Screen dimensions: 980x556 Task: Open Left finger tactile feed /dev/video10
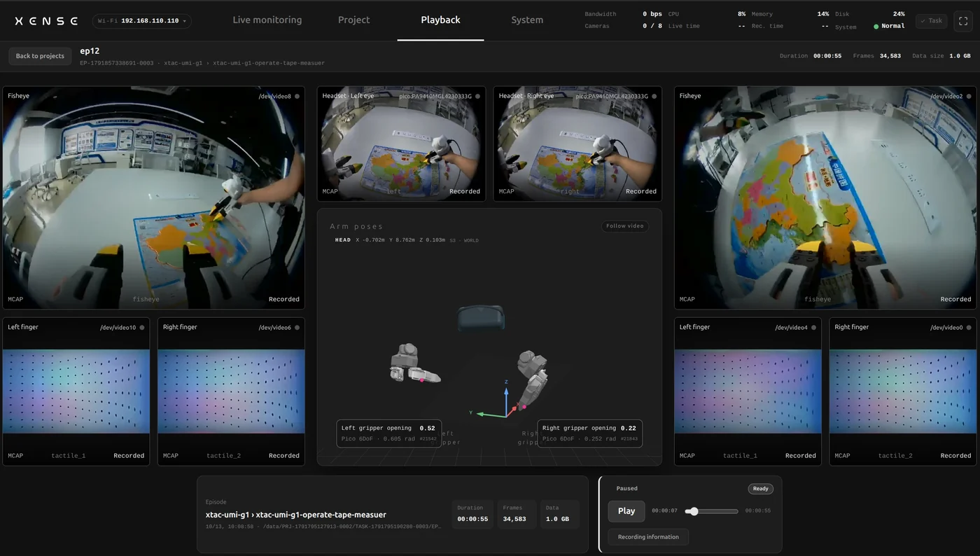[76, 391]
